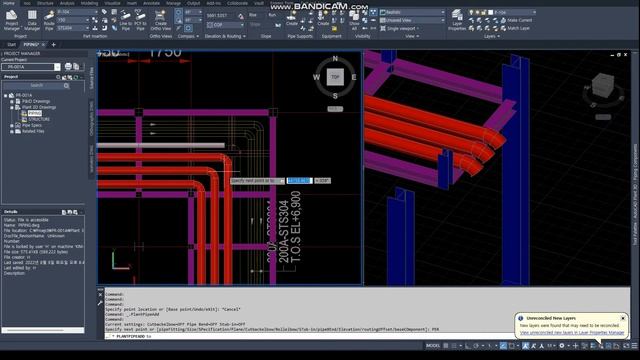Image resolution: width=640 pixels, height=360 pixels.
Task: Select the Pipe Specs tree node
Action: pos(32,125)
